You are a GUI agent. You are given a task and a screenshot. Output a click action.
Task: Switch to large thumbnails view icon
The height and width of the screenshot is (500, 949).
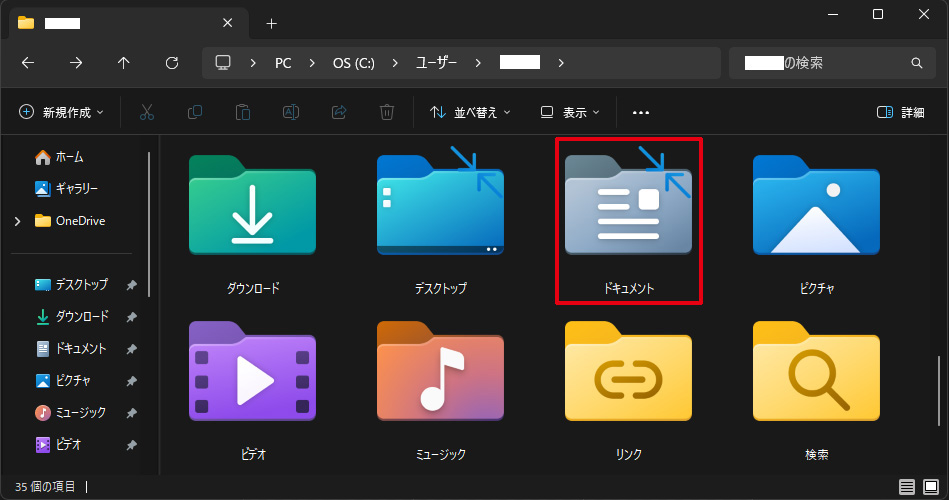931,486
